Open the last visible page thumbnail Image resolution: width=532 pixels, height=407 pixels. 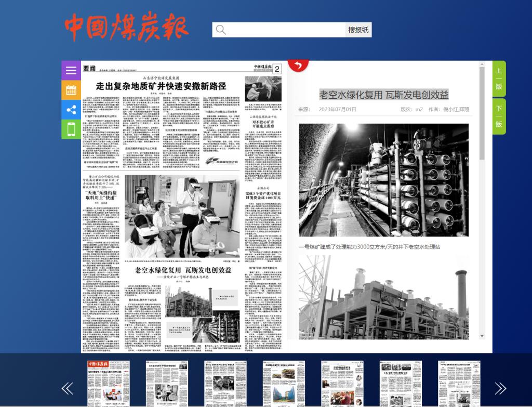pyautogui.click(x=459, y=384)
